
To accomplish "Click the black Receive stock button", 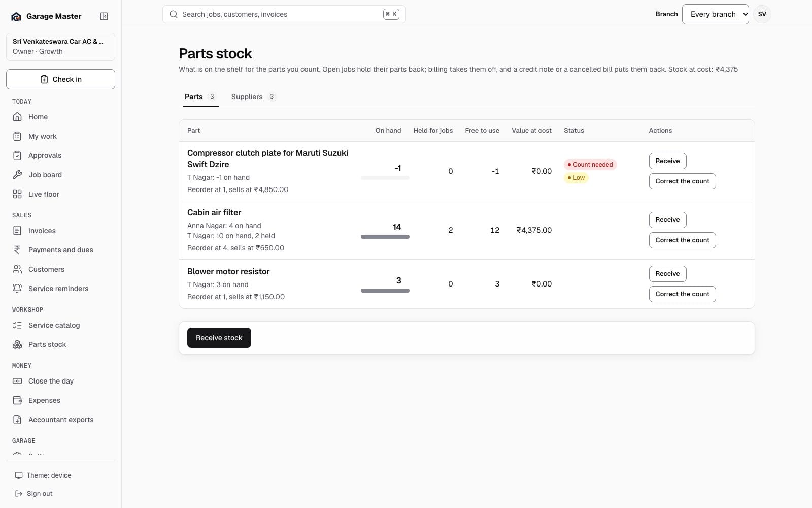I will [219, 338].
